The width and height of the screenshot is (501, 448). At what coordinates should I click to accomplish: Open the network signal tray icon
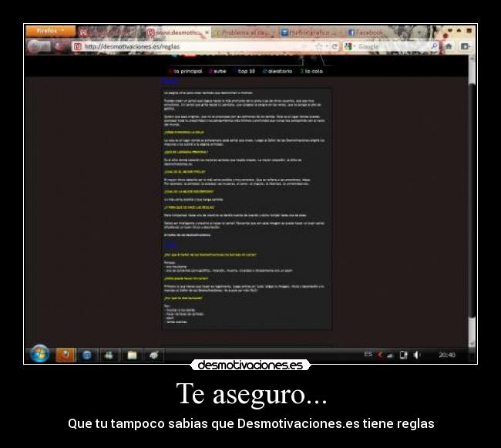point(391,355)
